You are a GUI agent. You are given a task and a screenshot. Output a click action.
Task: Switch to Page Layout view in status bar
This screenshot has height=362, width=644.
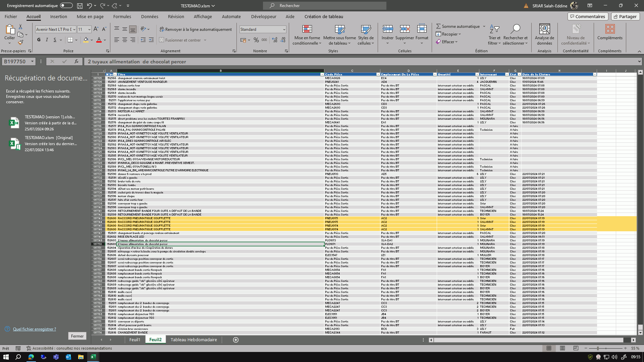[x=562, y=348]
